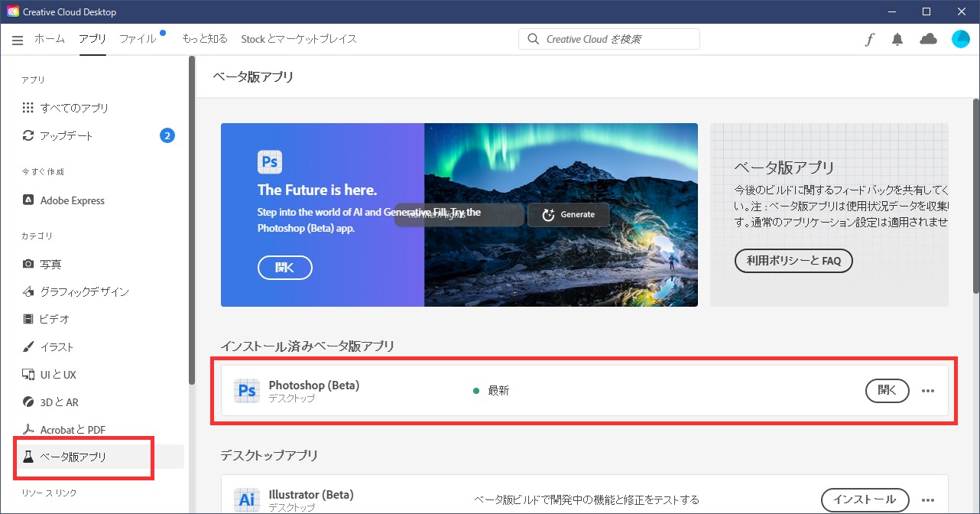The width and height of the screenshot is (980, 514).
Task: Click the Photoshop (Beta) app icon
Action: [x=247, y=390]
